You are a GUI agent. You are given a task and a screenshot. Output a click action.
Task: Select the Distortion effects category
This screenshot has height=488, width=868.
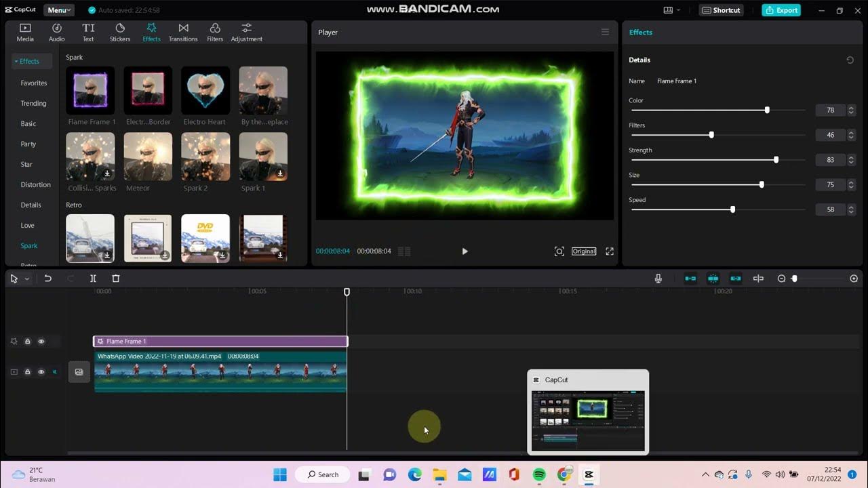pos(36,184)
